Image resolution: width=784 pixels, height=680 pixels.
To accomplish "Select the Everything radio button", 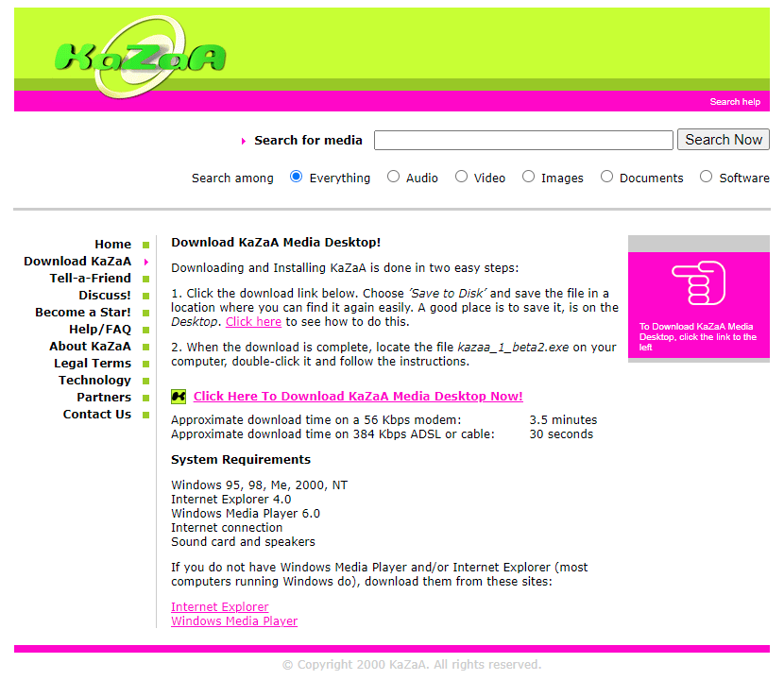I will click(296, 177).
